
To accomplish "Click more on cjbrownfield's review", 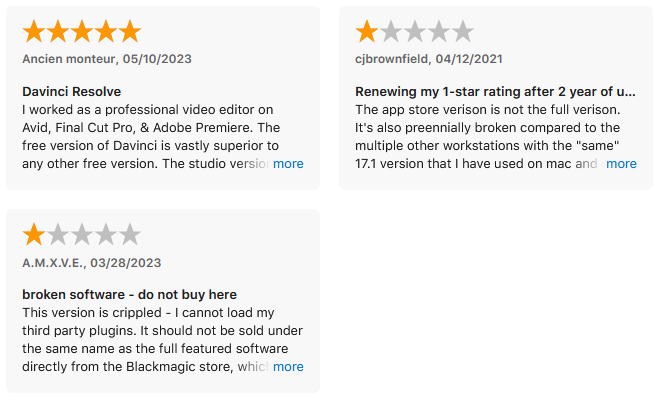I will 621,164.
